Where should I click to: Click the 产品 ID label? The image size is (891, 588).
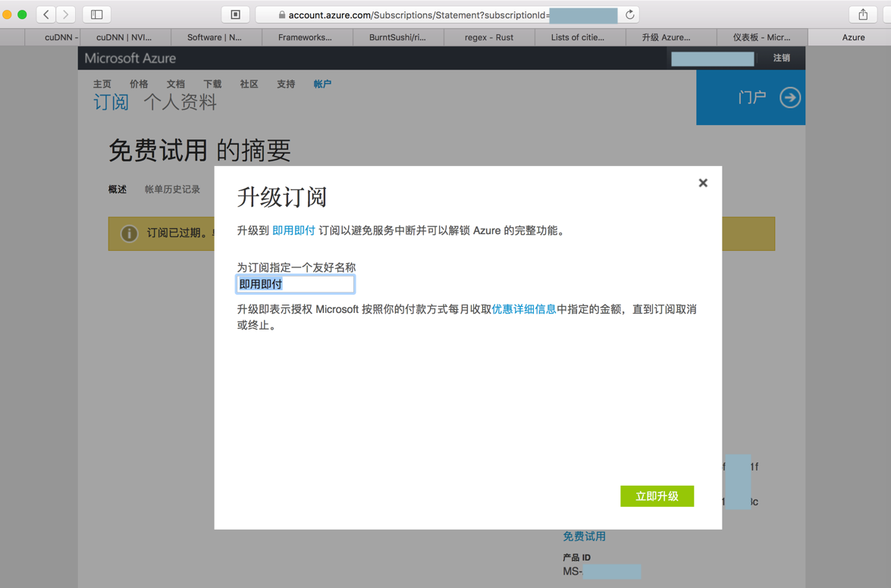tap(577, 558)
